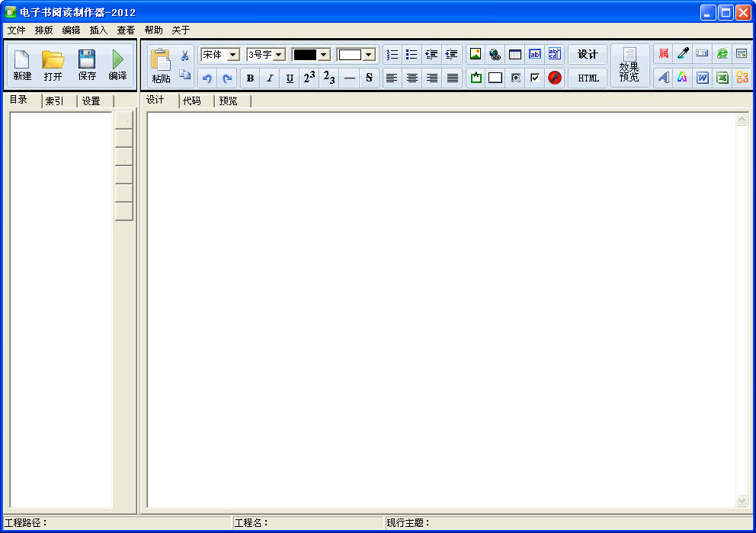Click the 粘贴 (Paste) clipboard icon
The height and width of the screenshot is (533, 756).
click(161, 66)
